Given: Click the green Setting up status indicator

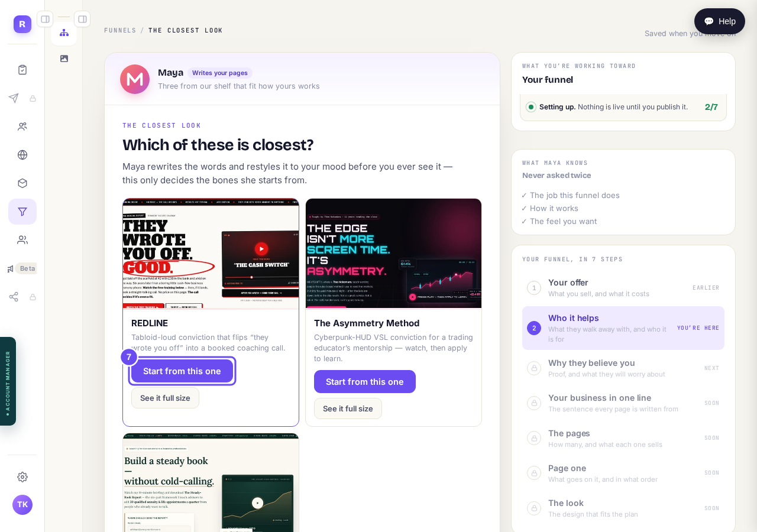Looking at the screenshot, I should pos(531,107).
